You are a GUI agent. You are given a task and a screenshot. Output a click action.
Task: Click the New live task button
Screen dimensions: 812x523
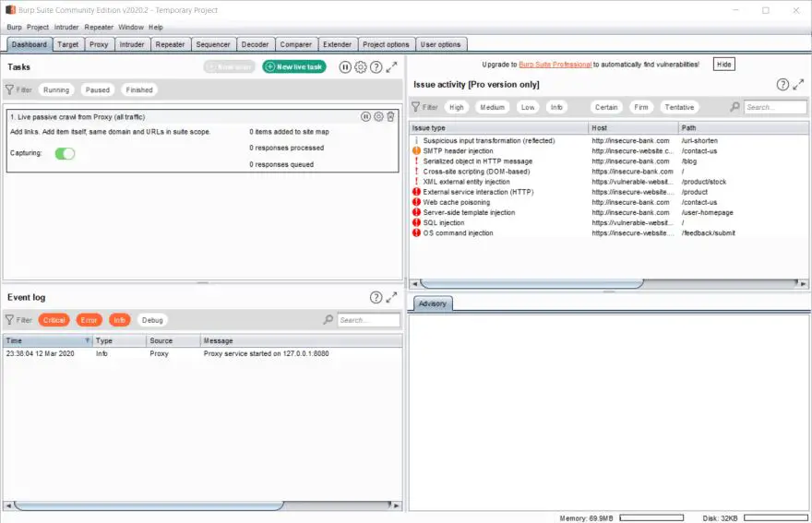[294, 67]
